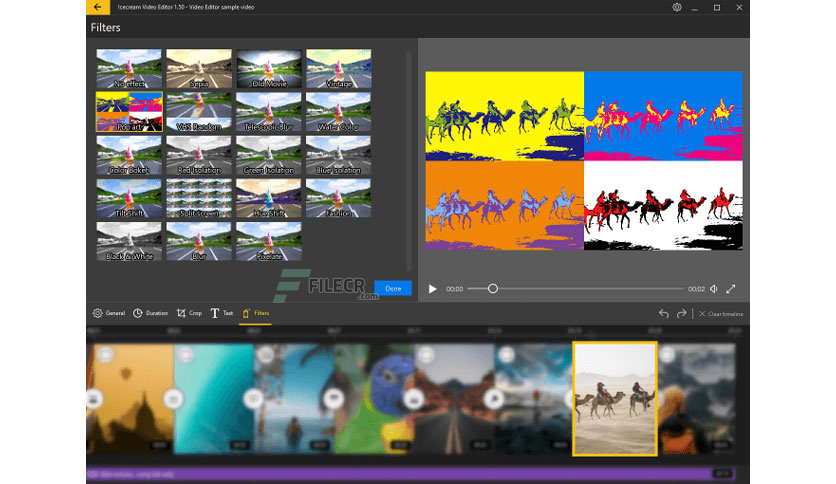The image size is (836, 484).
Task: Mute the preview with the speaker icon
Action: pos(713,289)
